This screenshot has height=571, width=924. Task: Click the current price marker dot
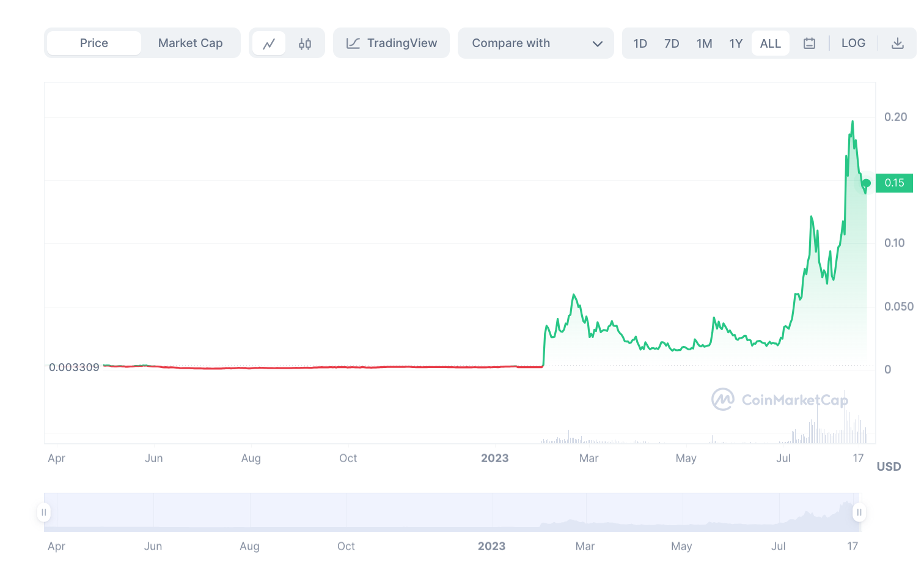(867, 183)
